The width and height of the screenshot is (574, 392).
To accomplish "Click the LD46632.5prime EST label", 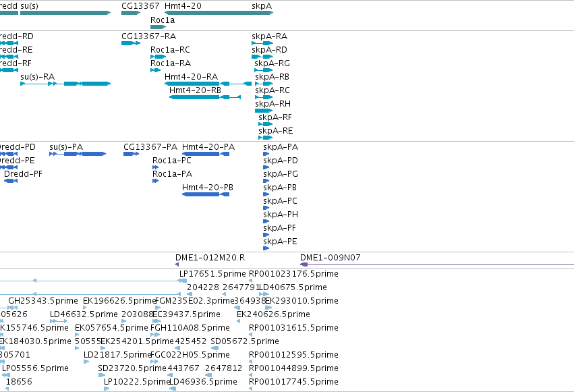I will click(84, 314).
